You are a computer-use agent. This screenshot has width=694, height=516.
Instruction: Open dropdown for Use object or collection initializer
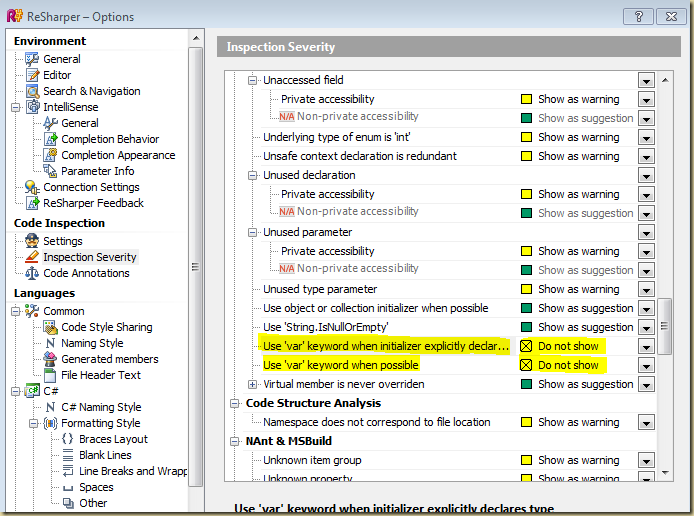(646, 308)
